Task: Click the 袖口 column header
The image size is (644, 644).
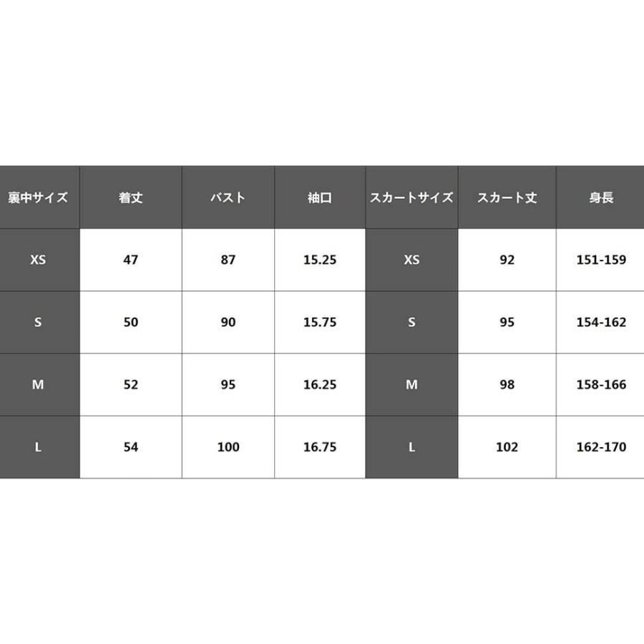Action: pos(320,197)
